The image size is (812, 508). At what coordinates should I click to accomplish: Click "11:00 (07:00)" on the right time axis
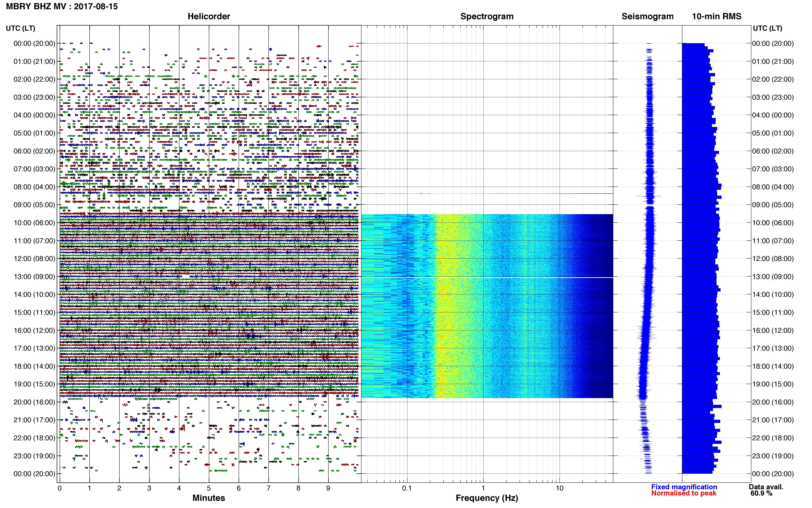773,241
